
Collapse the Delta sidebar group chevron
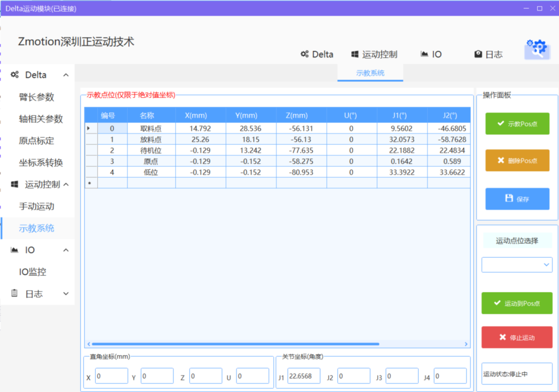click(x=66, y=75)
